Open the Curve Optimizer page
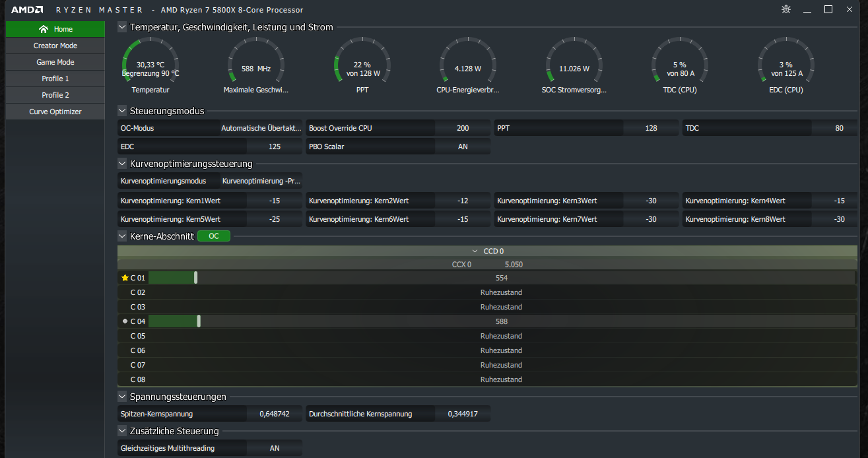Screen dimensions: 868x458 click(x=55, y=112)
